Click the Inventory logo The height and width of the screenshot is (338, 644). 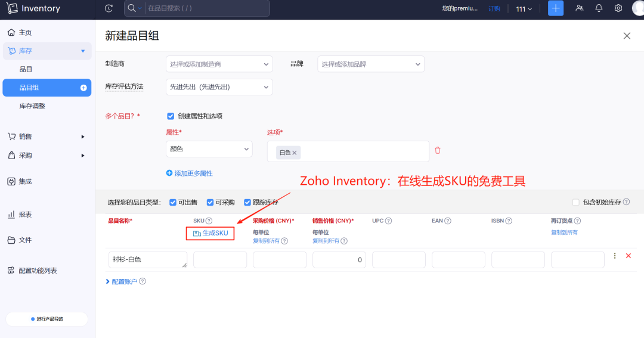[x=33, y=8]
